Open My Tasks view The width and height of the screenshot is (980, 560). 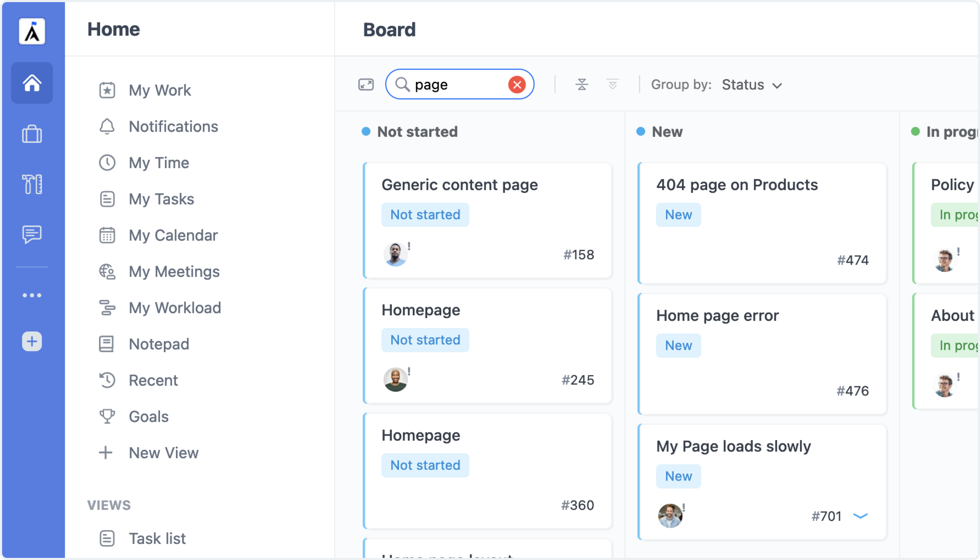point(162,199)
